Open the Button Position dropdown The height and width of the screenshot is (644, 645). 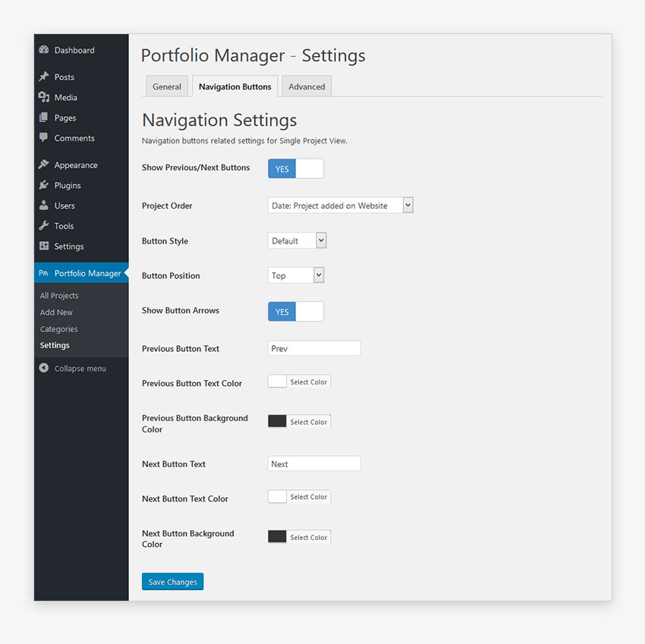pos(295,275)
